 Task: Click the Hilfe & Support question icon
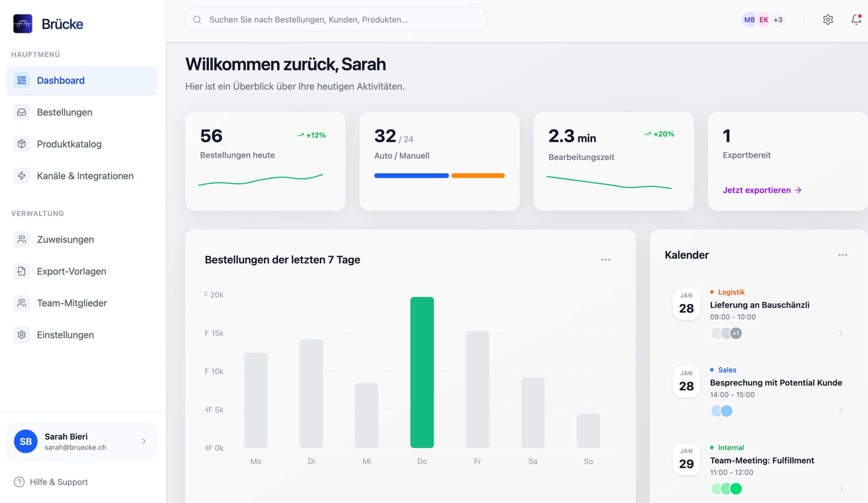[x=19, y=482]
